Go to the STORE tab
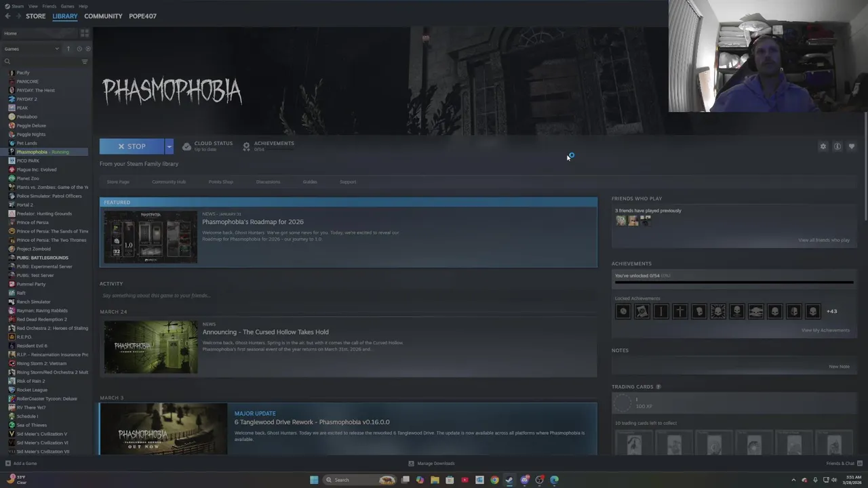The image size is (868, 488). (x=36, y=16)
